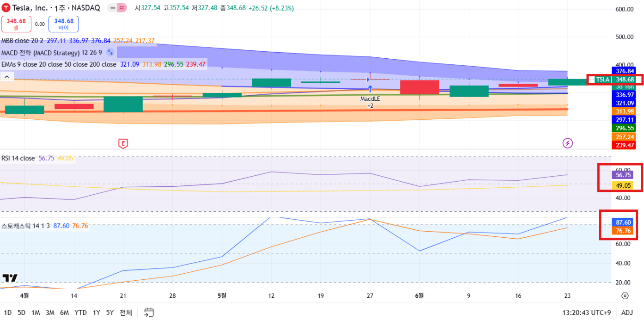
Task: Select the RSI 14 close legend
Action: (x=18, y=158)
